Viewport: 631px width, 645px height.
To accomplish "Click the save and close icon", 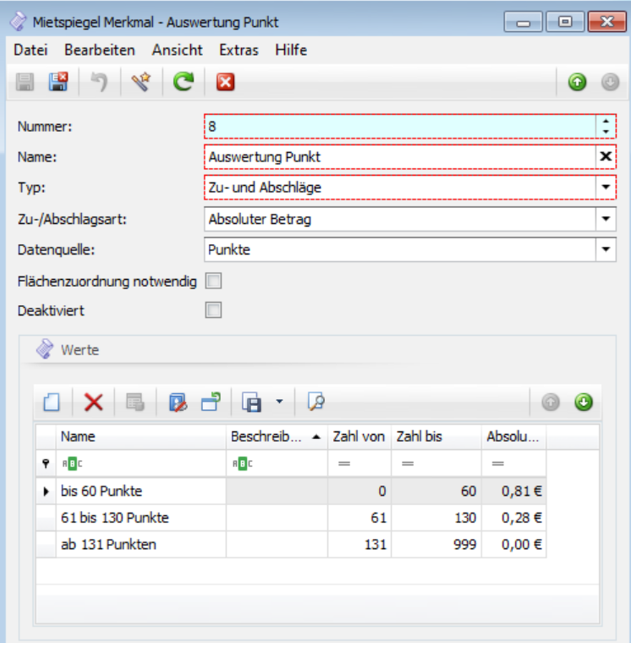I will [x=59, y=83].
